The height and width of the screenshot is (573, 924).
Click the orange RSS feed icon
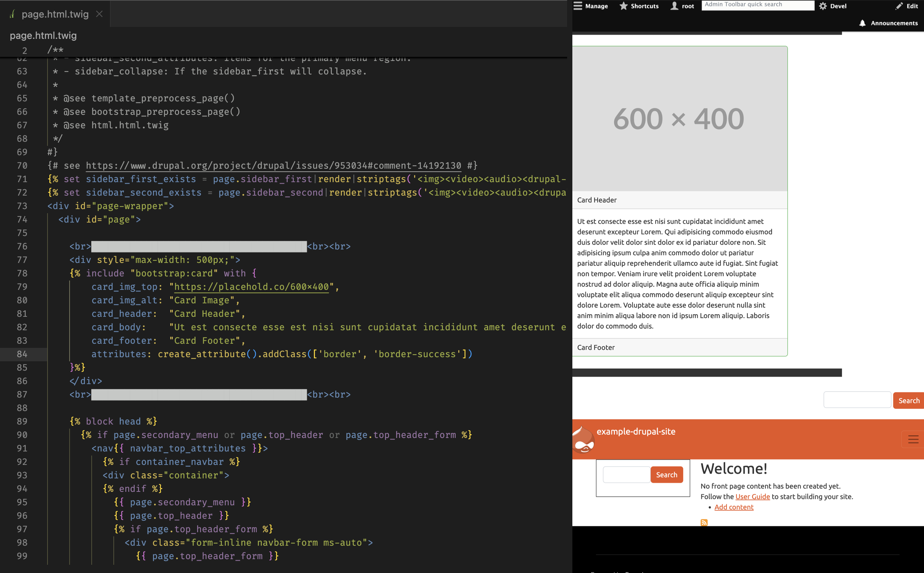pyautogui.click(x=704, y=523)
